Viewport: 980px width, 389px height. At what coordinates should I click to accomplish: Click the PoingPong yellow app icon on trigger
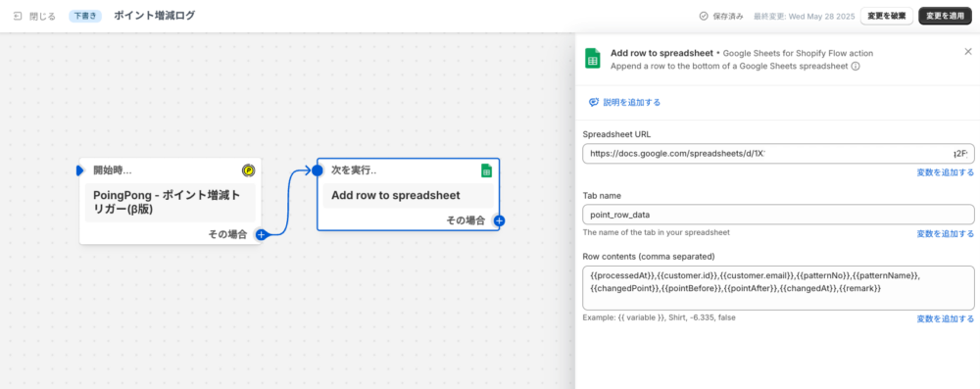click(248, 170)
